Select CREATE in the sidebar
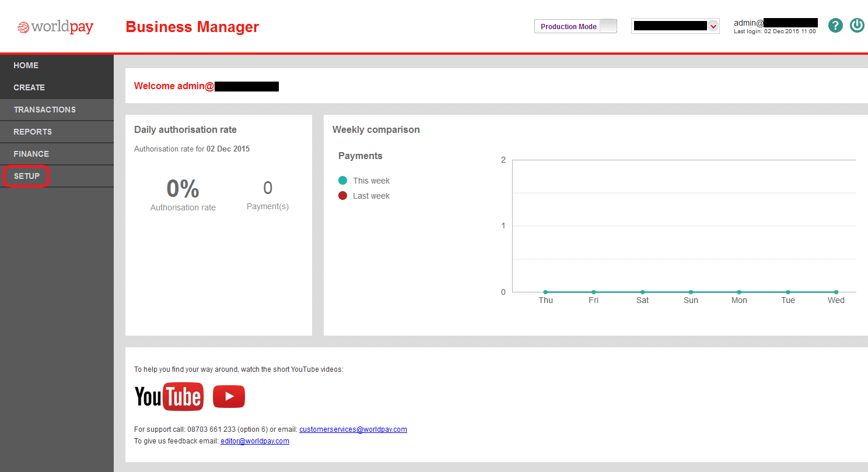 [29, 87]
